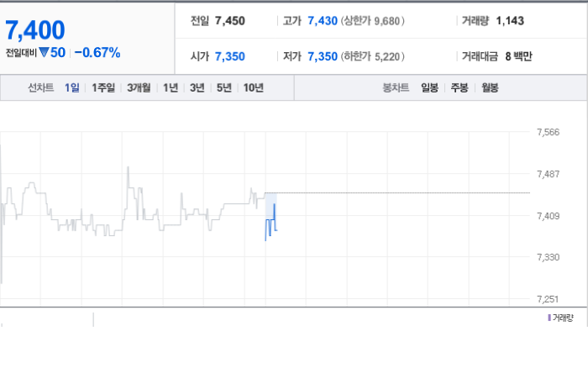The image size is (588, 378).
Task: Switch to 일봉 candle chart
Action: (x=429, y=87)
